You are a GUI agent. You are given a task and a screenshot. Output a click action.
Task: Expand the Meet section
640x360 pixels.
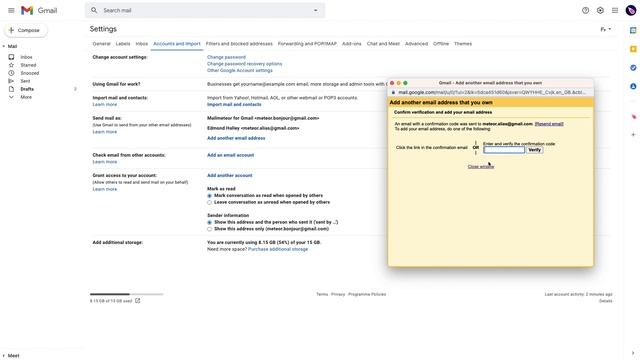point(4,356)
